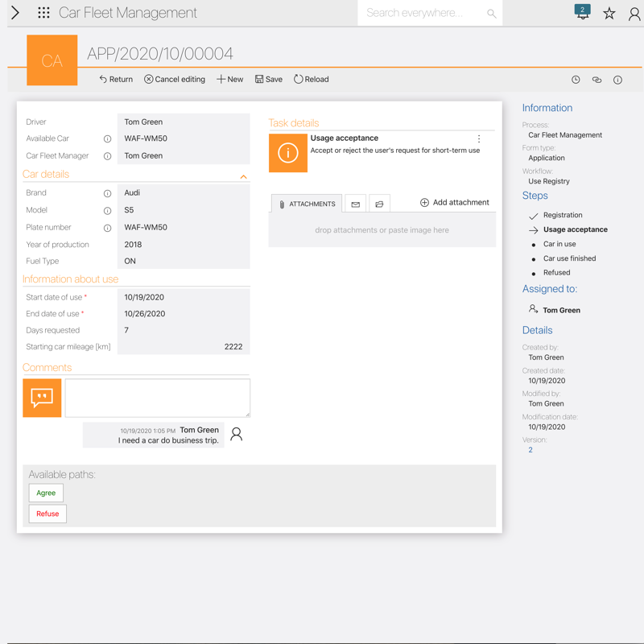Collapse the Car details section
The height and width of the screenshot is (644, 644).
click(x=243, y=176)
